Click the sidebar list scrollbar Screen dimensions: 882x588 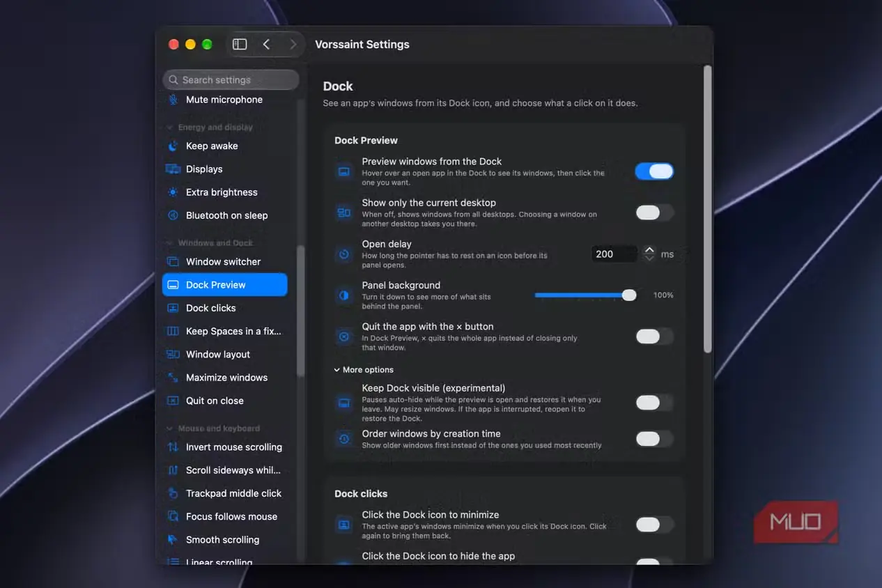(x=300, y=311)
